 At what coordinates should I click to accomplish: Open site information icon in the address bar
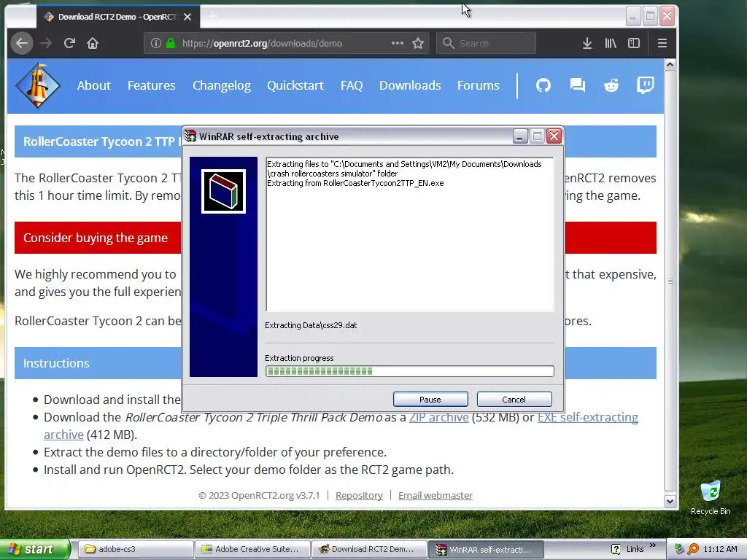click(156, 43)
